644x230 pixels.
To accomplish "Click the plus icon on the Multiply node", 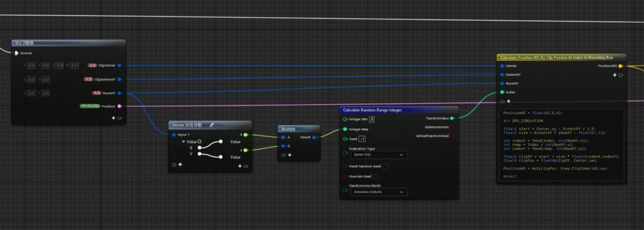I will (x=289, y=155).
